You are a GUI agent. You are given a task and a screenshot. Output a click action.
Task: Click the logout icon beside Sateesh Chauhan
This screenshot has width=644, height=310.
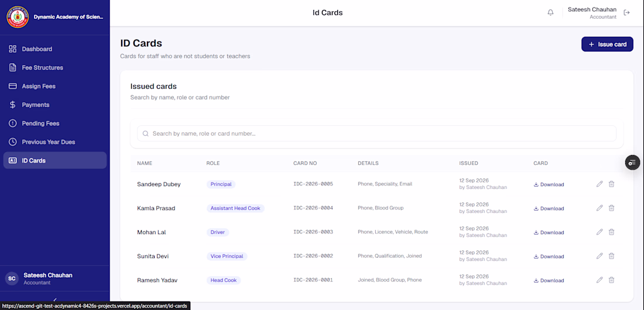(x=627, y=13)
